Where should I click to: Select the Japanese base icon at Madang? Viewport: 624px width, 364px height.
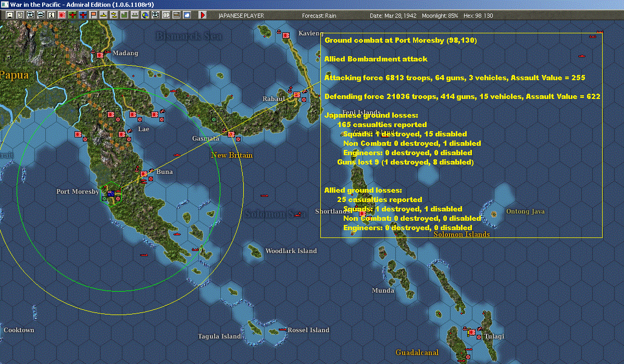[101, 55]
